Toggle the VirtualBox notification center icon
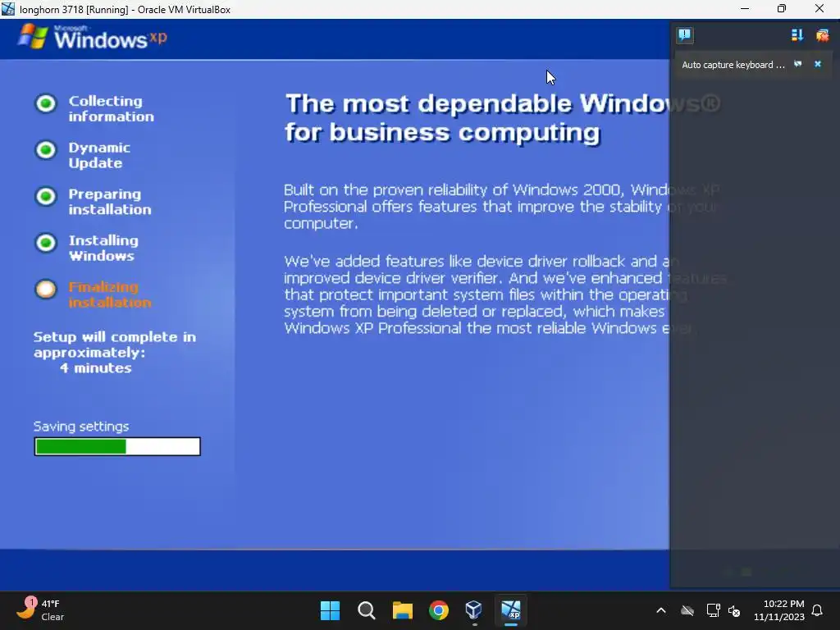840x630 pixels. (x=684, y=35)
